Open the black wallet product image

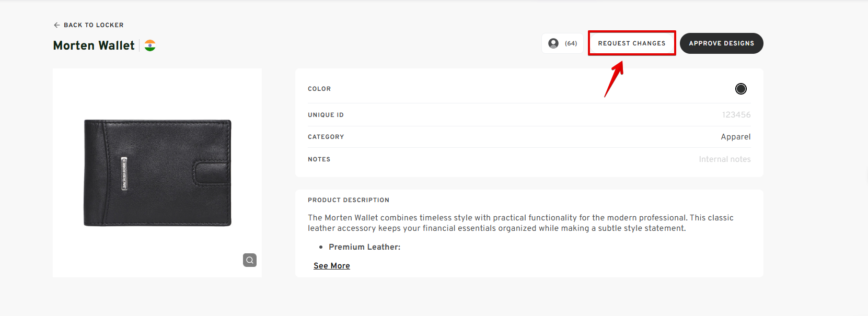pos(157,173)
